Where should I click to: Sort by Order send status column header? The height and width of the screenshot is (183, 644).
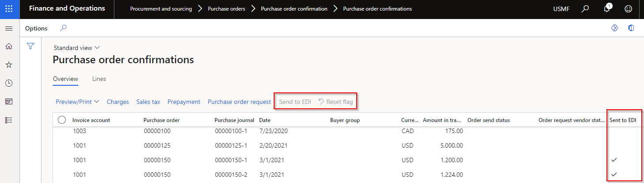point(489,120)
